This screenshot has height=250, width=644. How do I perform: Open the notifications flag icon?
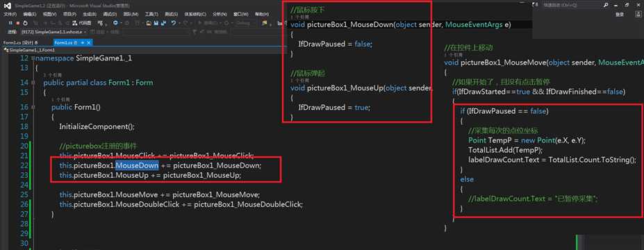pos(534,5)
